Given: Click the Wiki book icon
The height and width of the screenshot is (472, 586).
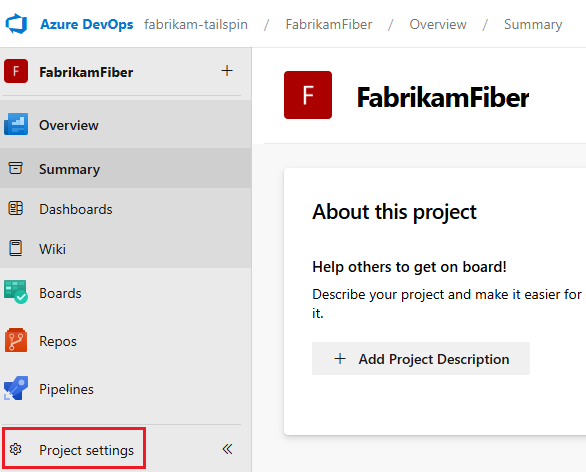Looking at the screenshot, I should coord(15,248).
